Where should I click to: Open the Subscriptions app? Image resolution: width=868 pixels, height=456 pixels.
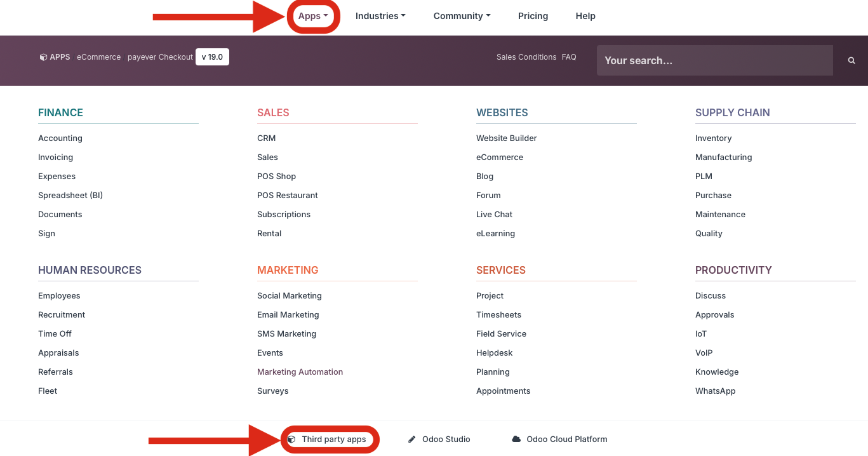pyautogui.click(x=284, y=214)
